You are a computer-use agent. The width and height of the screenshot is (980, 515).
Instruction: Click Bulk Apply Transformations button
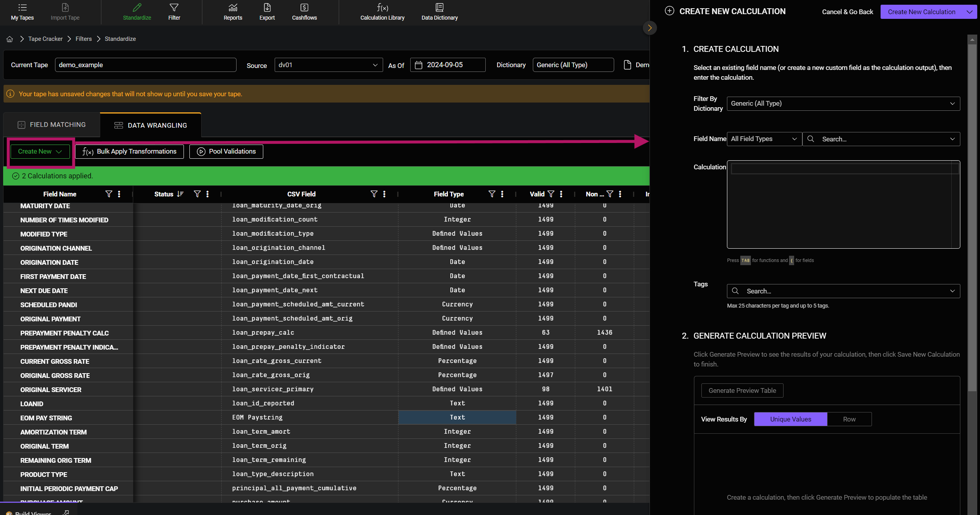(x=129, y=152)
